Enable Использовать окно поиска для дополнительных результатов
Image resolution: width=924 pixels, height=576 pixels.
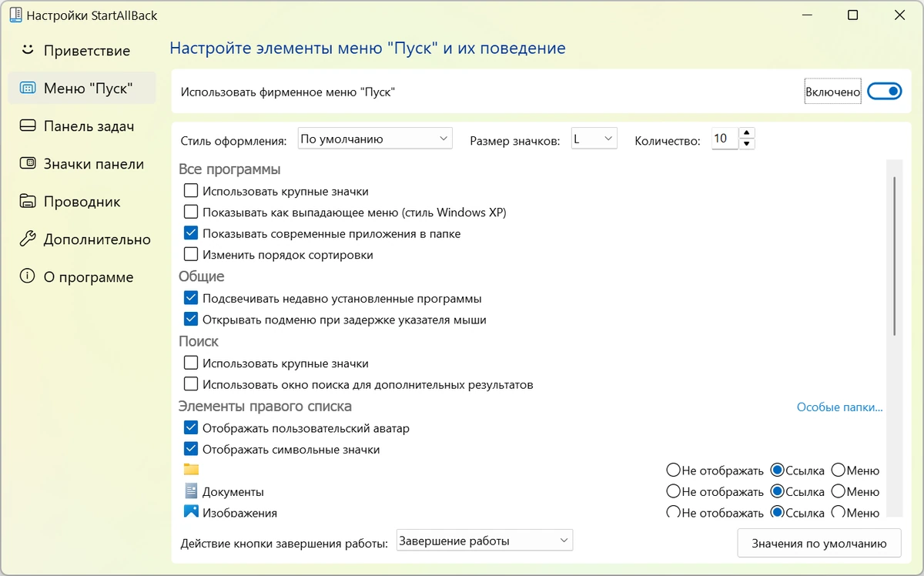(191, 384)
